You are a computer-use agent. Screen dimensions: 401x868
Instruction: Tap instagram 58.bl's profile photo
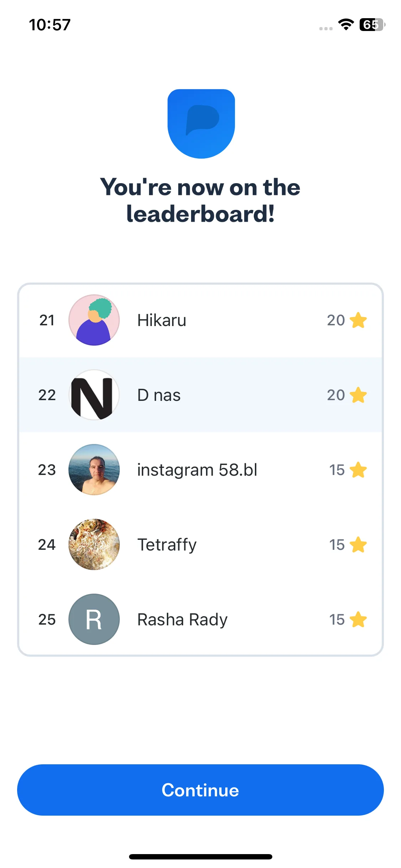pyautogui.click(x=94, y=470)
